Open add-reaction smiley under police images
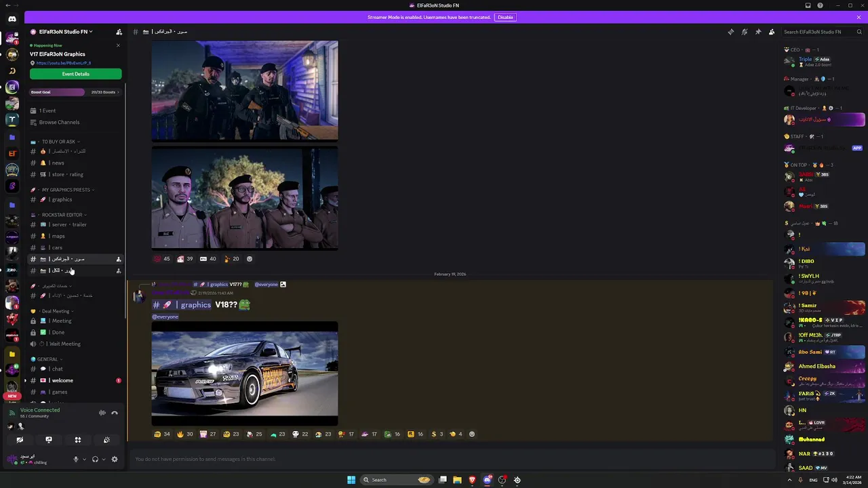 click(250, 258)
